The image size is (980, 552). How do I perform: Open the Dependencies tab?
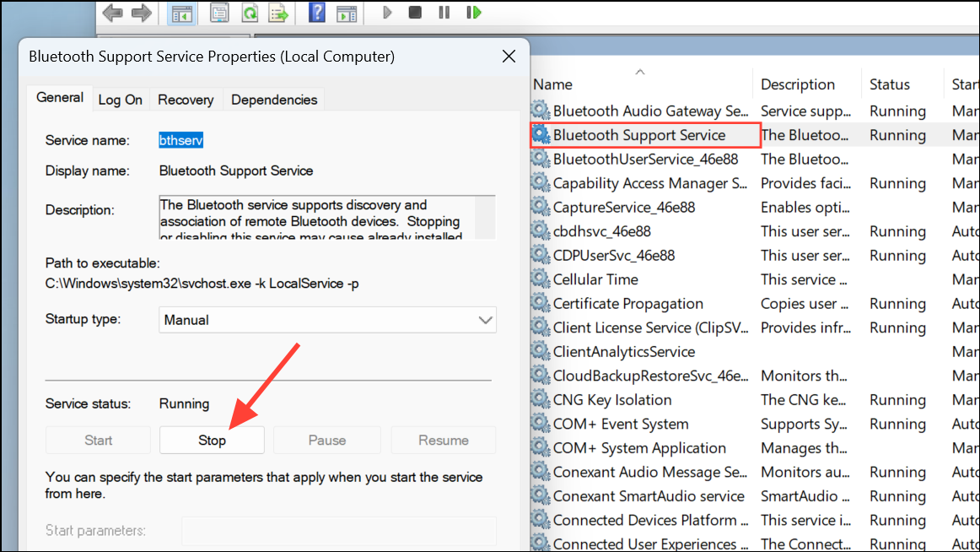(x=274, y=100)
